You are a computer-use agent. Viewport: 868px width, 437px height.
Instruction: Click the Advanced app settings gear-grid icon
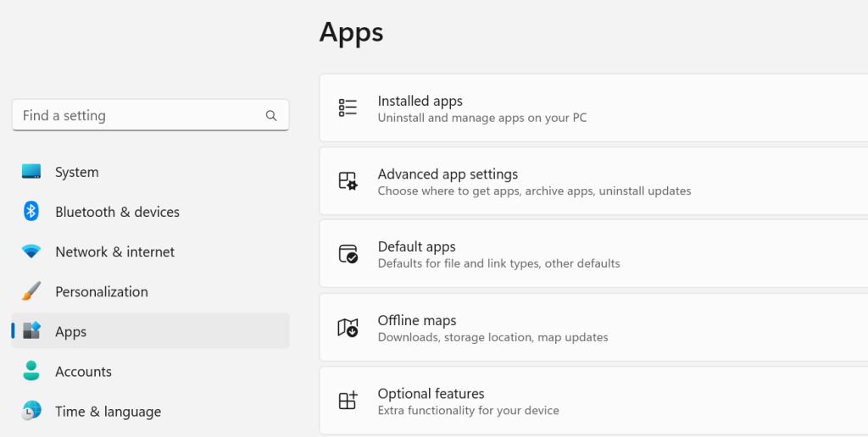348,181
